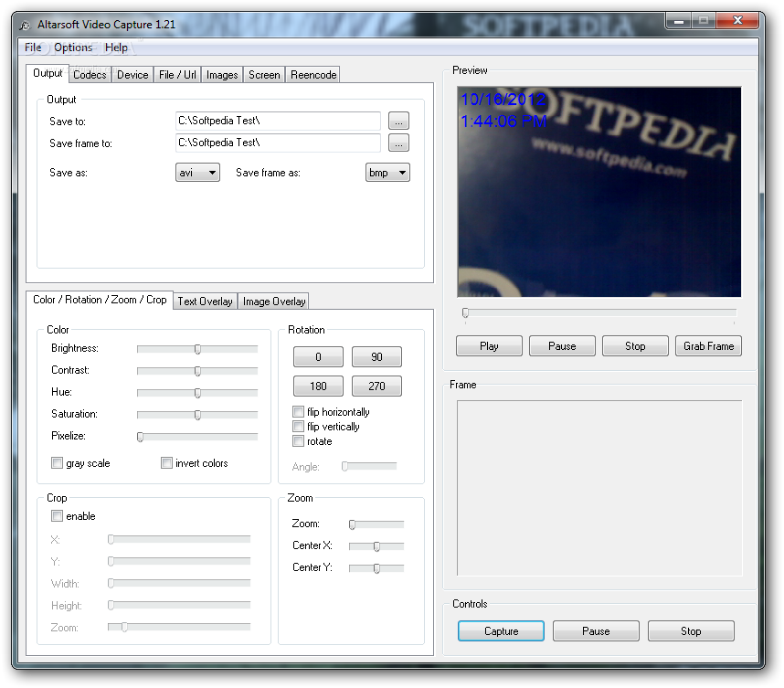Click the rotation Angle slider
The height and width of the screenshot is (688, 784).
369,467
